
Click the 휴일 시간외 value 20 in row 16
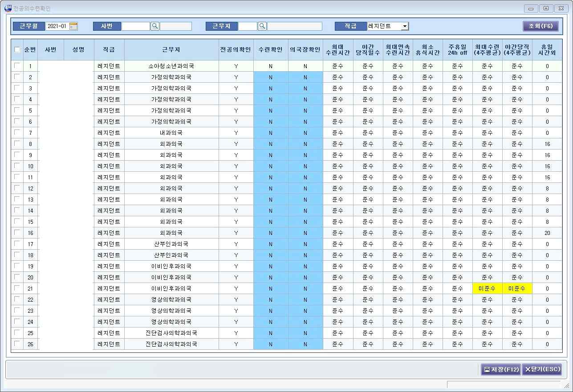(547, 233)
